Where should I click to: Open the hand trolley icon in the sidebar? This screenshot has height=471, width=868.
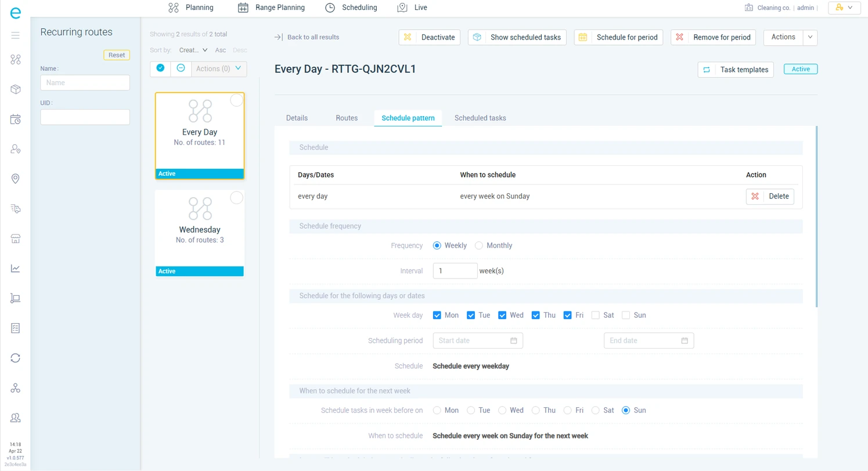pos(16,298)
